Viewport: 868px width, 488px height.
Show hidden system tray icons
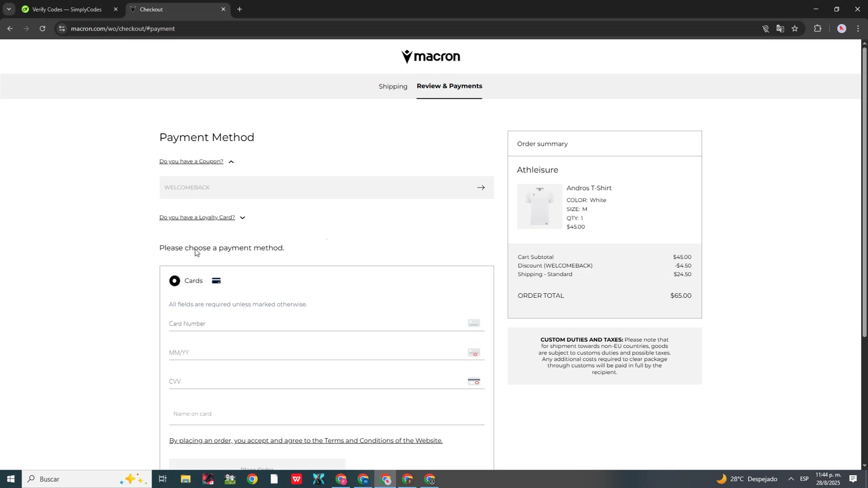pyautogui.click(x=791, y=479)
